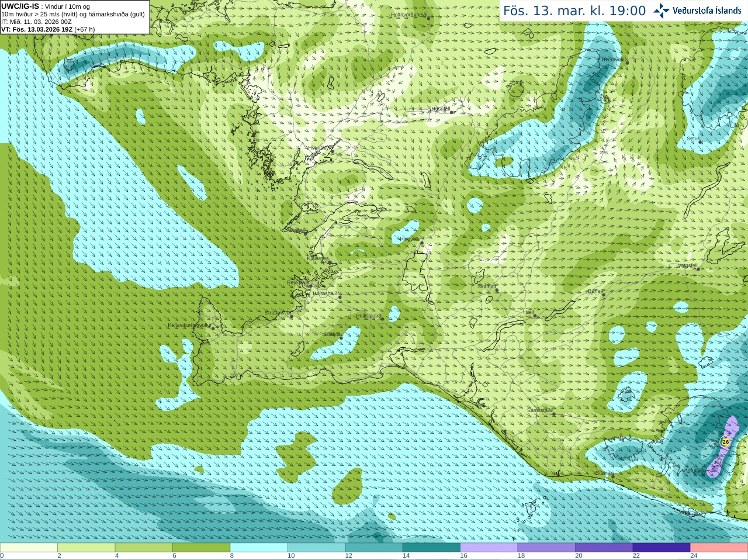Click the Þingvellir station label
Viewport: 748px width, 560px height.
pos(410,239)
